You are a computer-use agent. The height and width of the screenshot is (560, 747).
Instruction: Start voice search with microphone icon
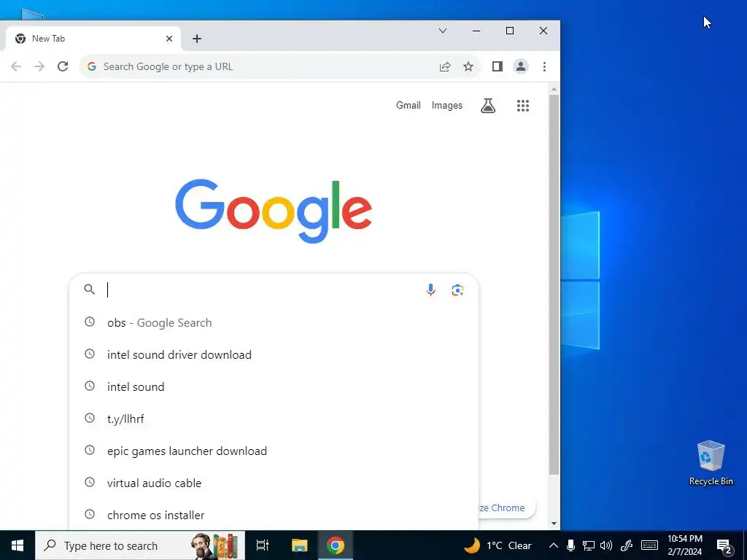(430, 289)
